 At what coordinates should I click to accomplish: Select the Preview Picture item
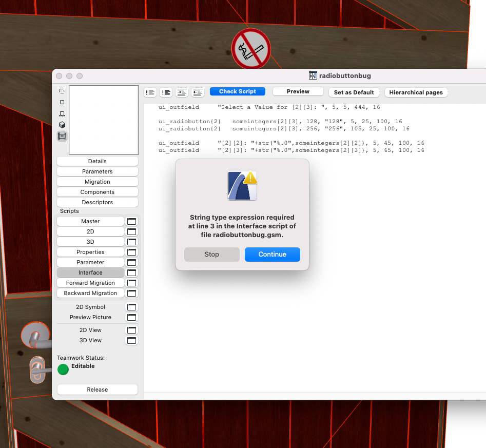[x=90, y=317]
